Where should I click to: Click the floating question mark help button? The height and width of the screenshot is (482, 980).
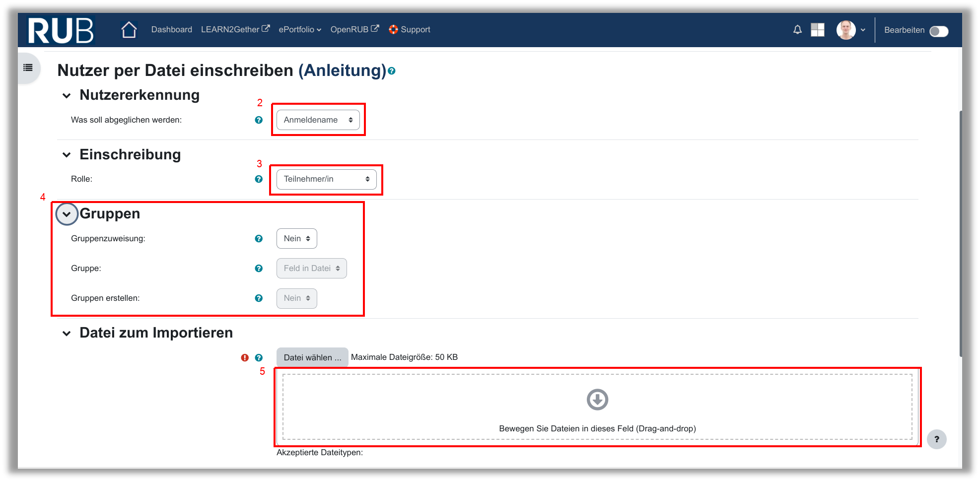pos(936,439)
